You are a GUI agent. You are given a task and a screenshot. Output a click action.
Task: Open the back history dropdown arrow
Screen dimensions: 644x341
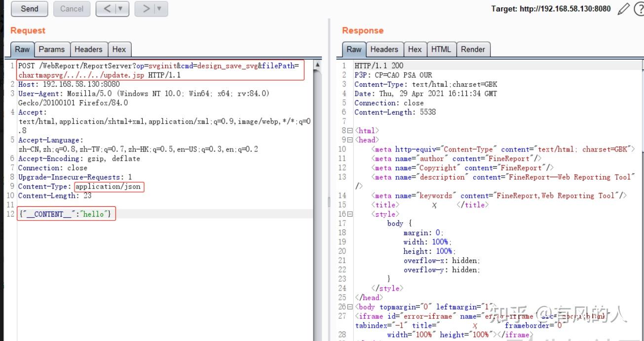121,8
